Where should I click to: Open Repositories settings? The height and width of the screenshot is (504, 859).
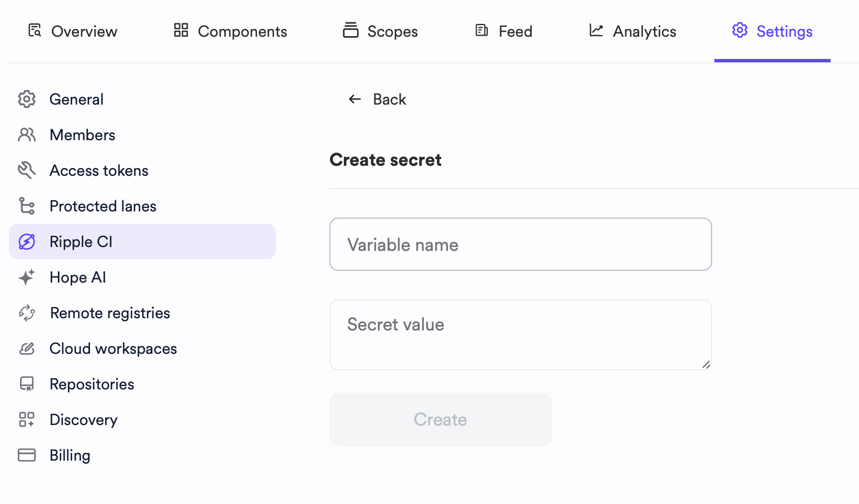click(142, 384)
